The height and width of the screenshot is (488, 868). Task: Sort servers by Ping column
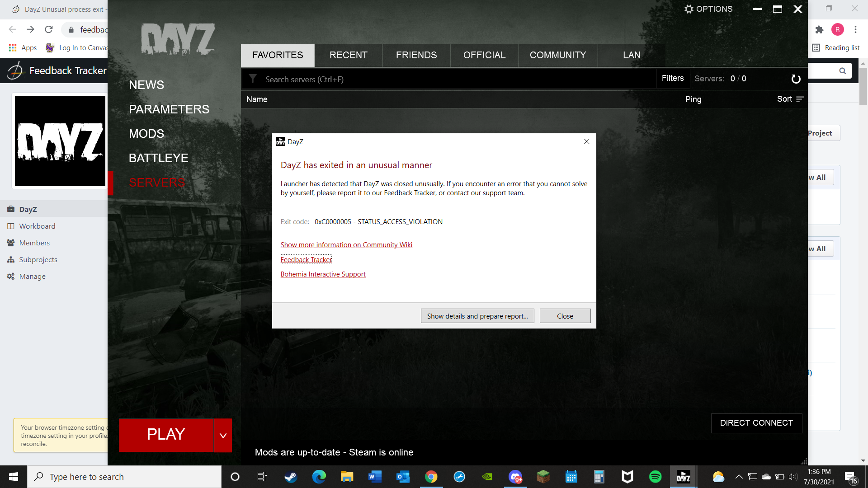(x=693, y=99)
